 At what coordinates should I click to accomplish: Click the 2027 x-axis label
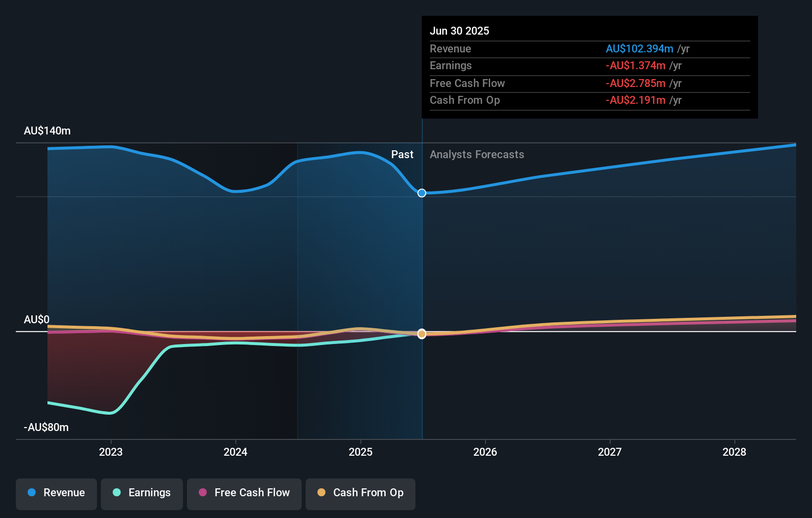610,452
